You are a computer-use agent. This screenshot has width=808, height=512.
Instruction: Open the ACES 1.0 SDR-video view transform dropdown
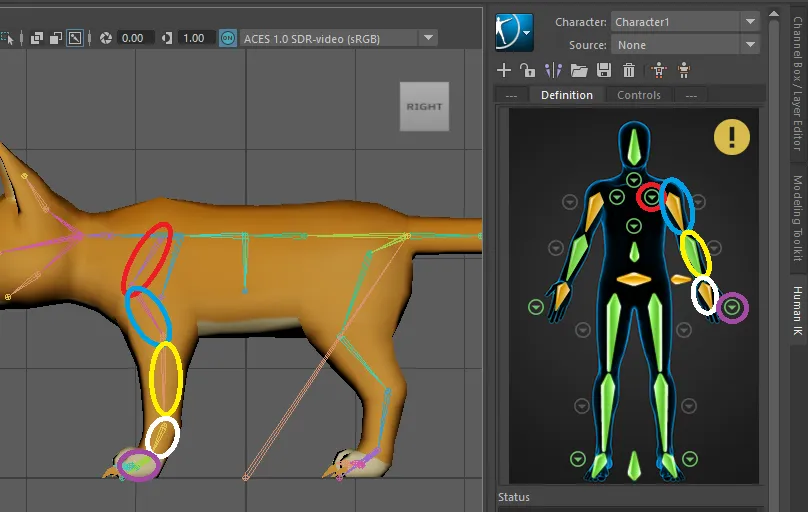339,38
